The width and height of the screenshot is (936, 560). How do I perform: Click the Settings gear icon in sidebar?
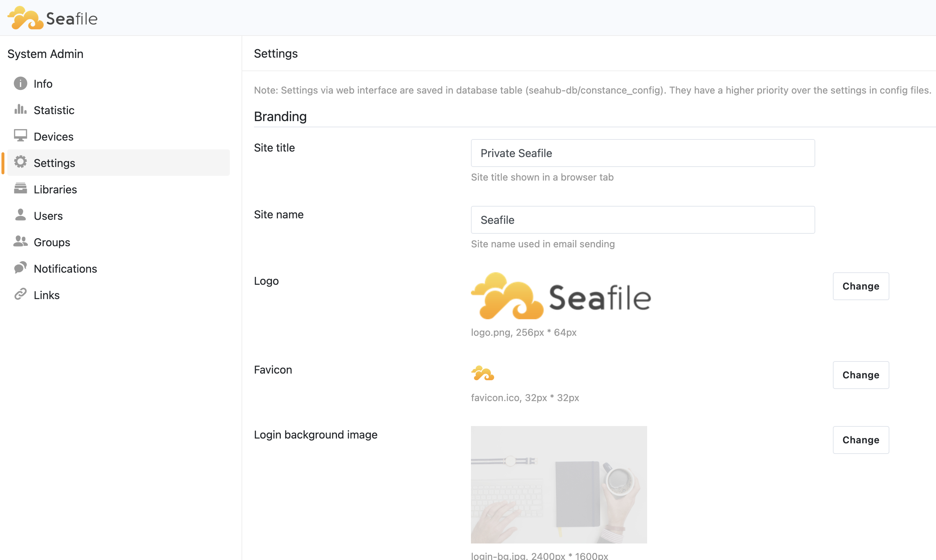[x=21, y=162]
